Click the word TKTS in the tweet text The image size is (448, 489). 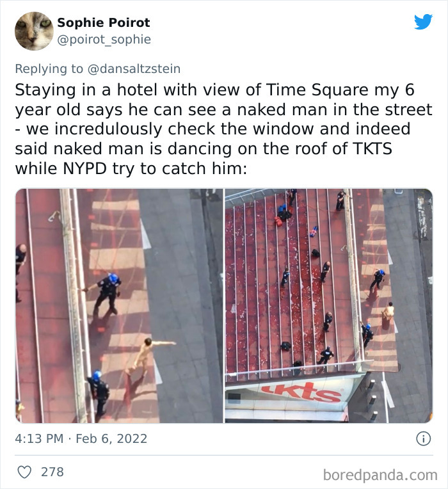tap(372, 148)
